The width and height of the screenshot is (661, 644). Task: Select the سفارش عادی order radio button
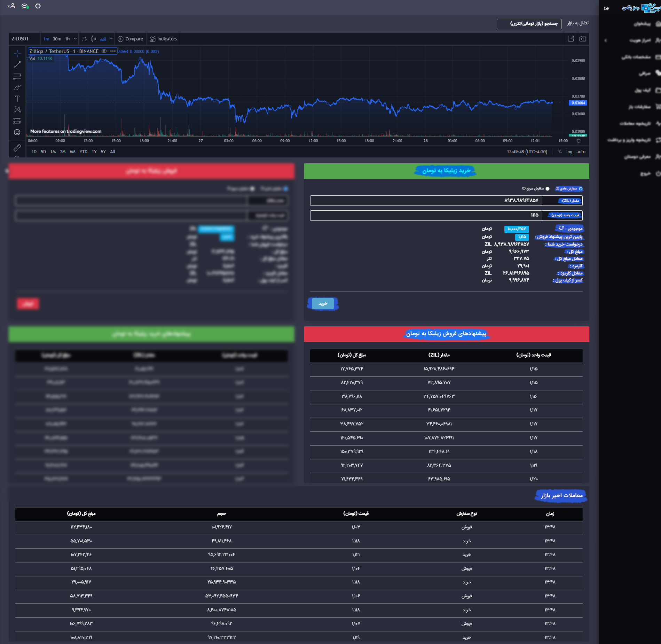581,189
